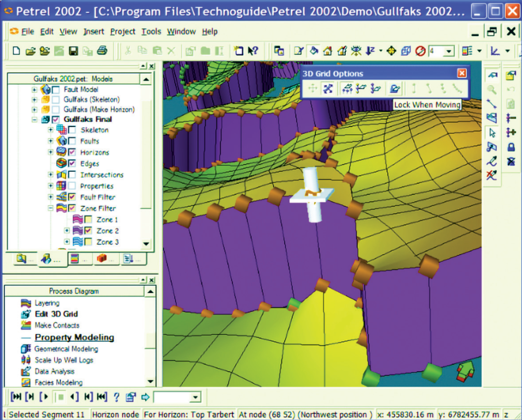Uncheck the Horizons checkbox

[x=72, y=152]
